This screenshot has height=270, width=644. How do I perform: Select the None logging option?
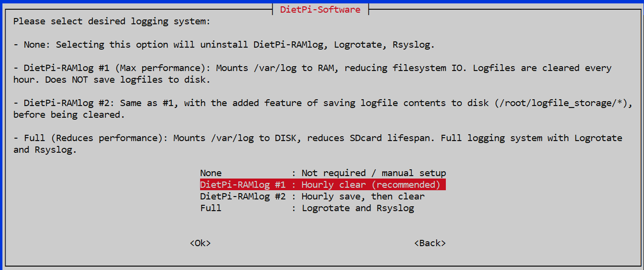[x=322, y=173]
